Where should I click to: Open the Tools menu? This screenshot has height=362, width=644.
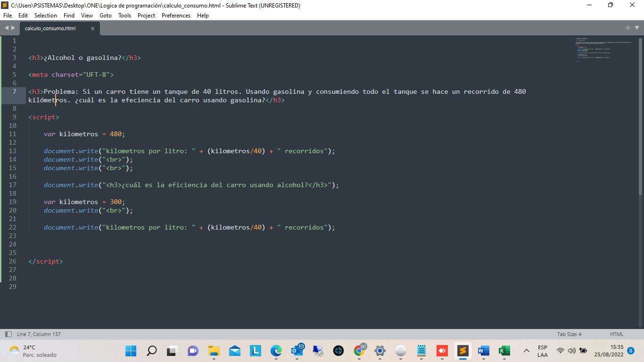pyautogui.click(x=125, y=15)
